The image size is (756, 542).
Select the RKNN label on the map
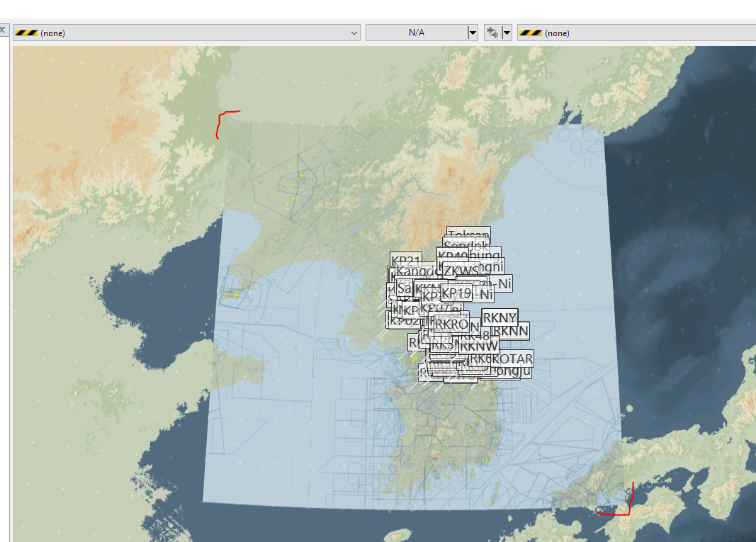[x=511, y=331]
